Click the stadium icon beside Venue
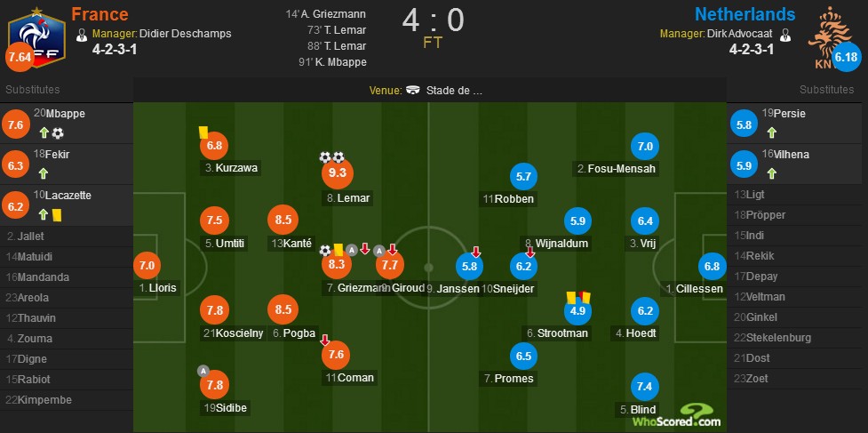 pos(413,91)
